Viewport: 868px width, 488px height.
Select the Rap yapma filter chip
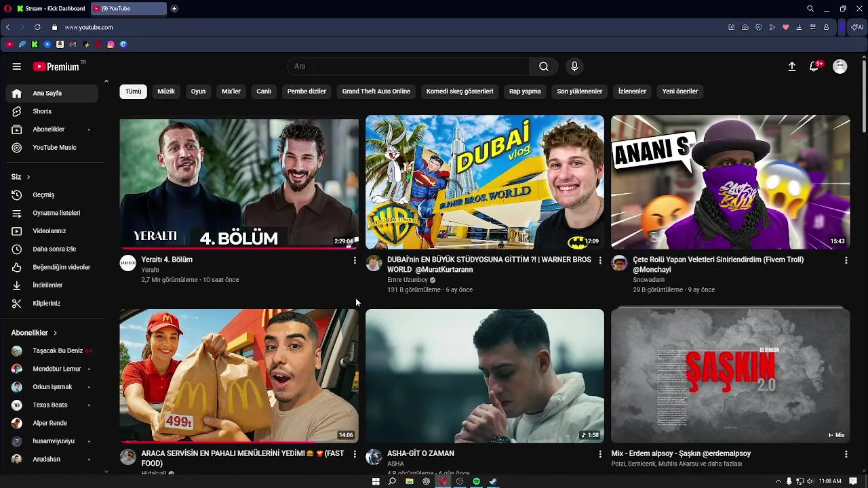525,91
